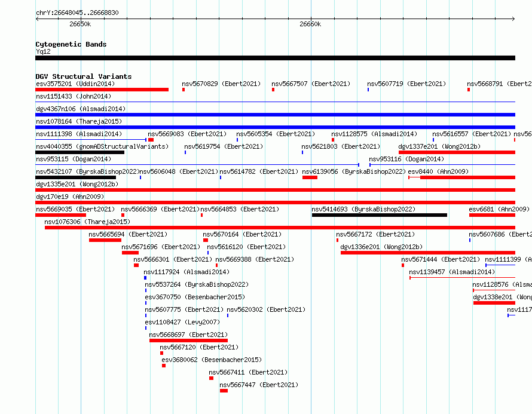Open nsv5667411 (Ebert2021) variant
The width and height of the screenshot is (532, 414).
click(x=248, y=372)
